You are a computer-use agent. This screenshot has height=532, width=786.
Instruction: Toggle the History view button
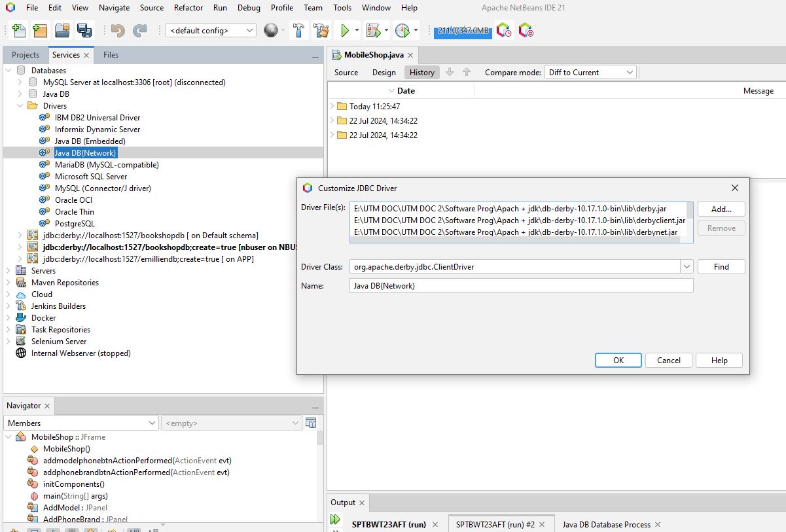pyautogui.click(x=422, y=73)
